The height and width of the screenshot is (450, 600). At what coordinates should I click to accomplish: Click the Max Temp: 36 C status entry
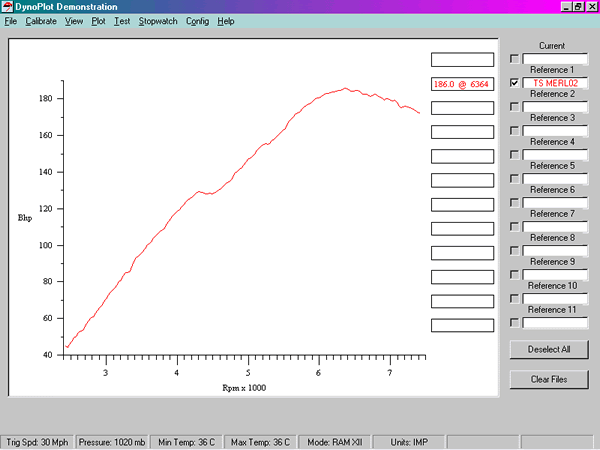(260, 442)
